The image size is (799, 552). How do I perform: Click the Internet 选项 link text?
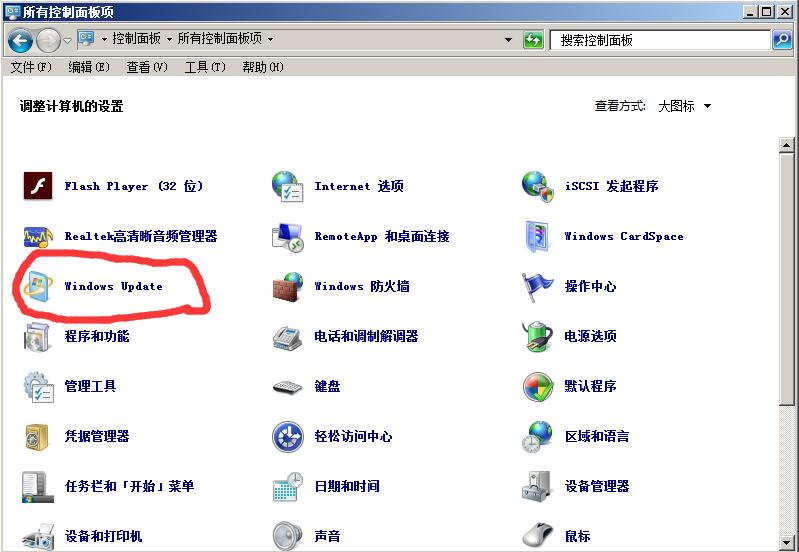click(x=359, y=186)
